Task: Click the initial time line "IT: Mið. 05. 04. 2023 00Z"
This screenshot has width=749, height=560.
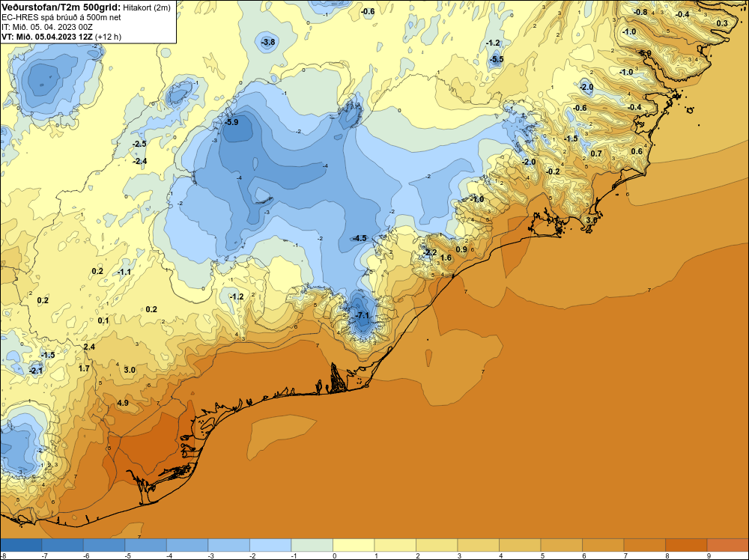Action: click(46, 27)
